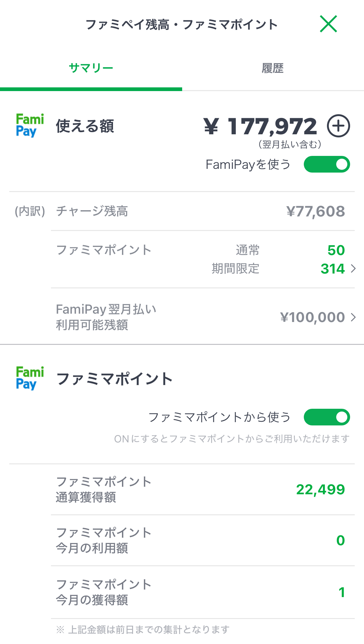Tap the 314 limited-period points value
This screenshot has width=364, height=644.
click(x=333, y=269)
